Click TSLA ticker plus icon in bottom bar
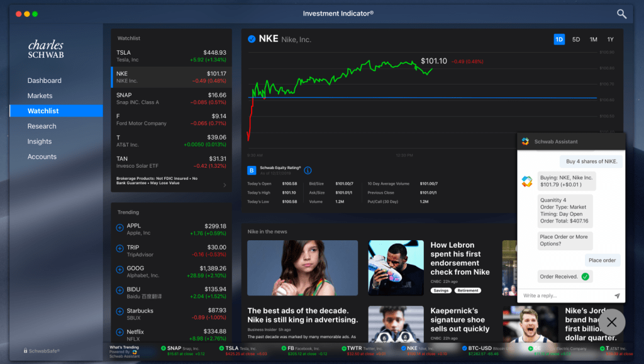This screenshot has width=644, height=364. coord(222,348)
